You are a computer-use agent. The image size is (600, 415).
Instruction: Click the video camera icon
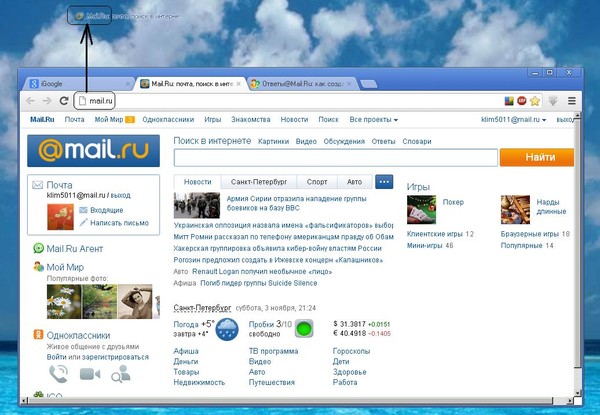click(90, 374)
